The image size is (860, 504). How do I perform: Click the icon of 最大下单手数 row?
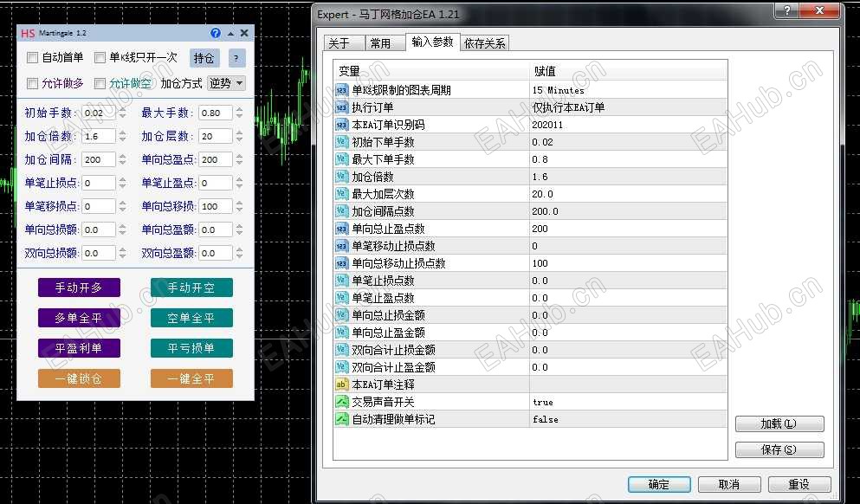tap(342, 159)
